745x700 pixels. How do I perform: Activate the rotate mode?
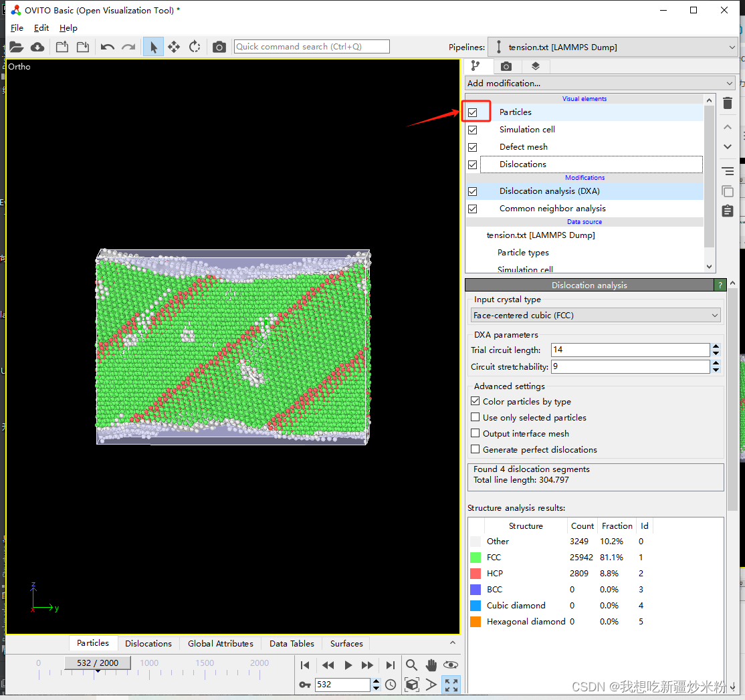point(195,47)
